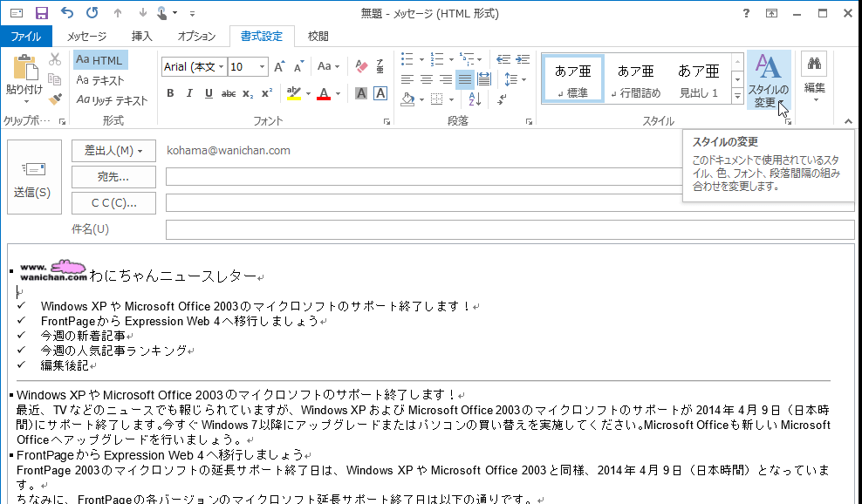Cut selection with scissors icon

55,59
